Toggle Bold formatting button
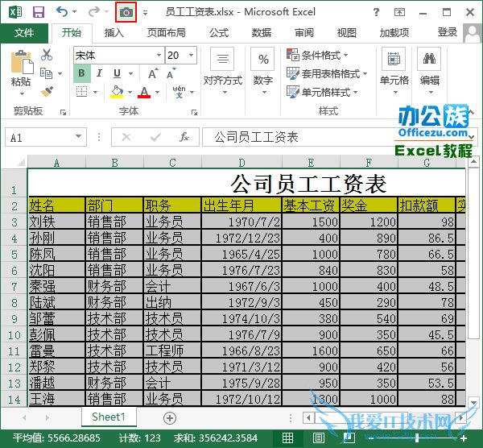Screen dimensions: 483x448 click(80, 73)
